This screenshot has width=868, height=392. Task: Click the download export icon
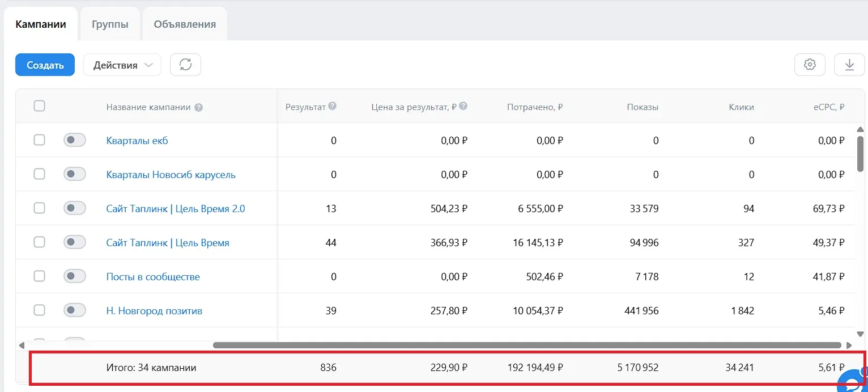tap(849, 65)
